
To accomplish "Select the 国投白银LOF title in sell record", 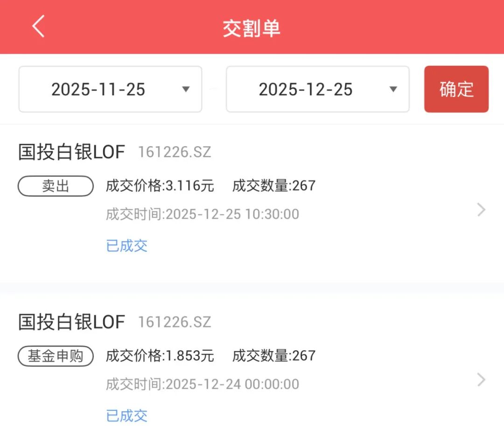I will click(x=71, y=152).
